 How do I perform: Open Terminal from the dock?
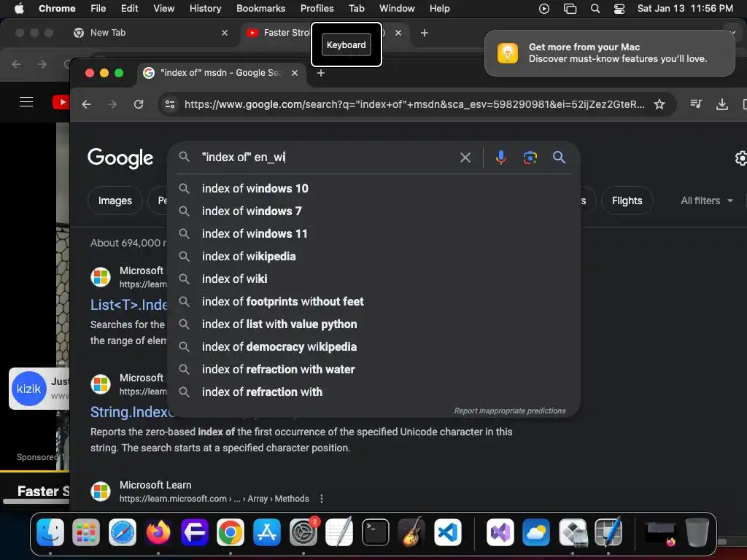pos(376,532)
